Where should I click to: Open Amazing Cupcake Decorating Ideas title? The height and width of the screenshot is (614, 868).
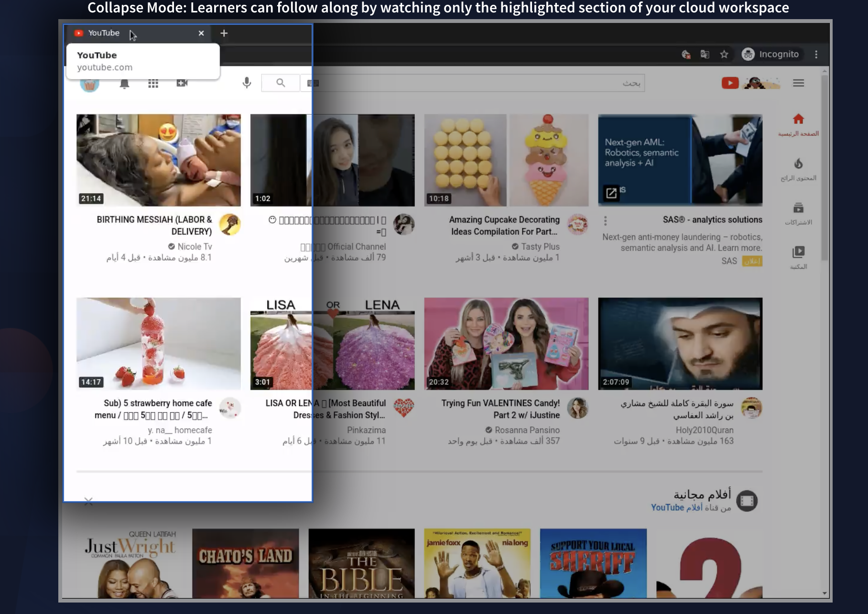[504, 225]
